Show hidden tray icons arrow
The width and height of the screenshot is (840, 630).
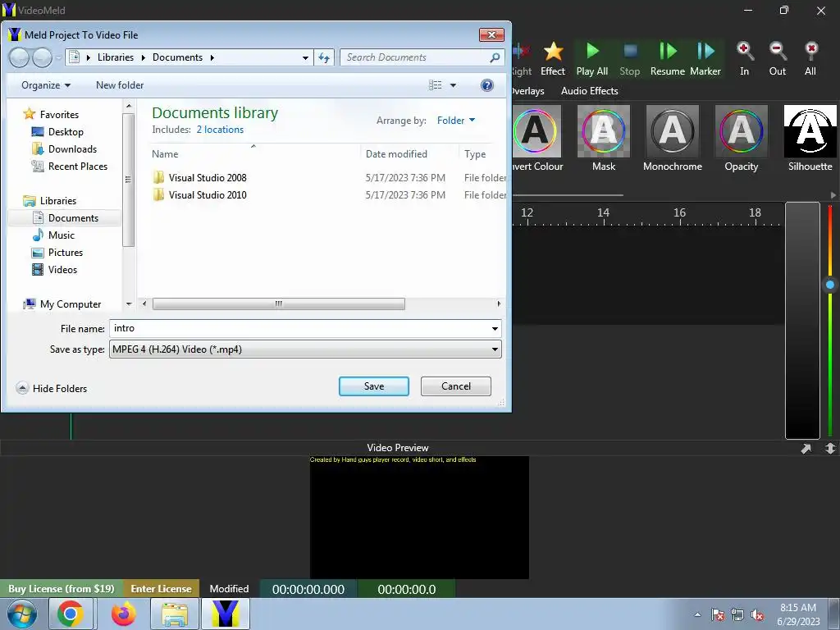[x=697, y=614]
